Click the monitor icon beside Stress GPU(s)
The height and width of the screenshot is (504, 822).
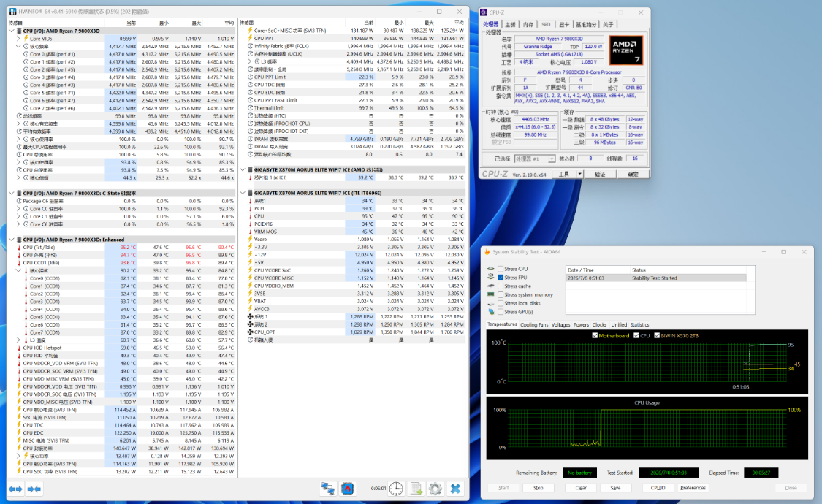(491, 312)
